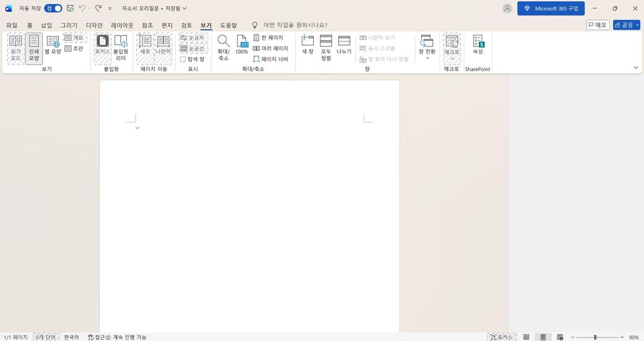Screen dimensions: 644x341
Task: Open SharePoint 속성 (Properties)
Action: coord(478,45)
